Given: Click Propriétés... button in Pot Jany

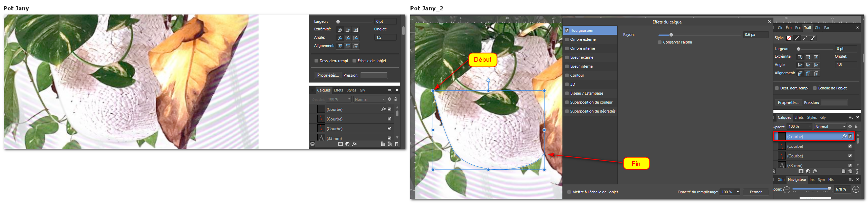Looking at the screenshot, I should [x=328, y=75].
